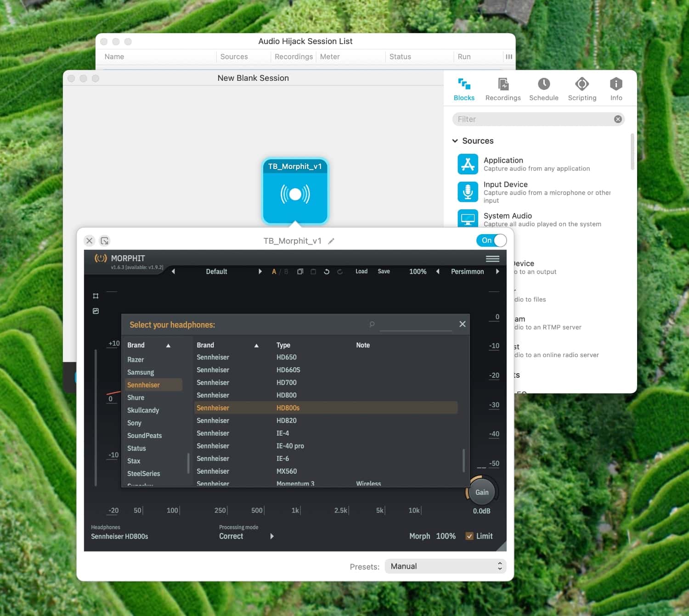Open column chooser in Session List header
The image size is (689, 616).
[x=509, y=56]
